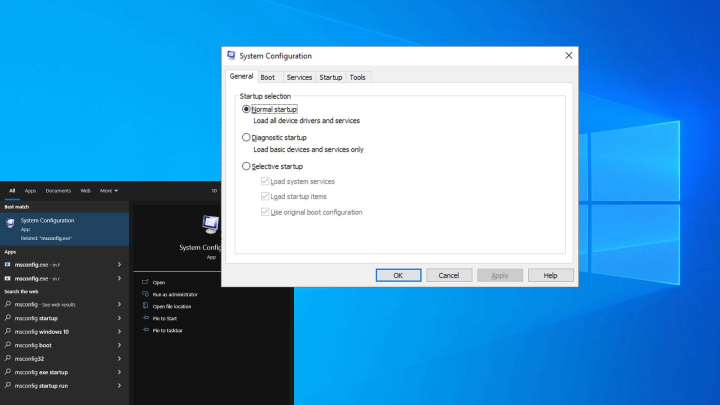This screenshot has width=720, height=405.
Task: Select the General tab
Action: (x=241, y=76)
